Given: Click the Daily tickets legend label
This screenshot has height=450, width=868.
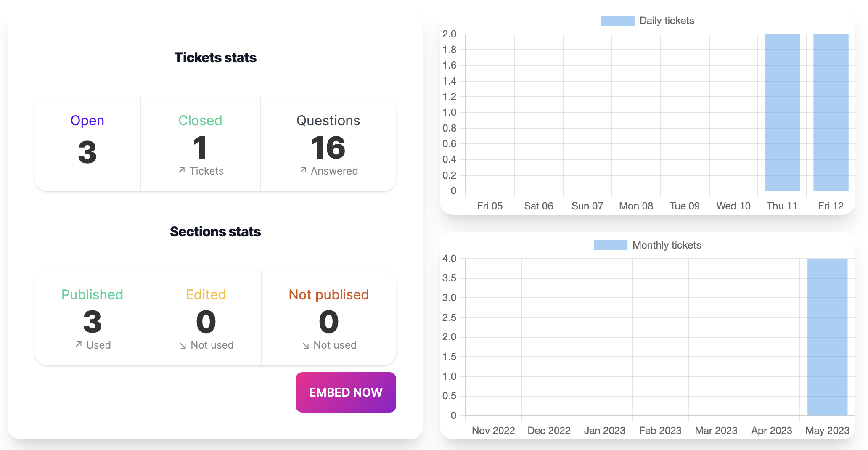Looking at the screenshot, I should click(667, 21).
